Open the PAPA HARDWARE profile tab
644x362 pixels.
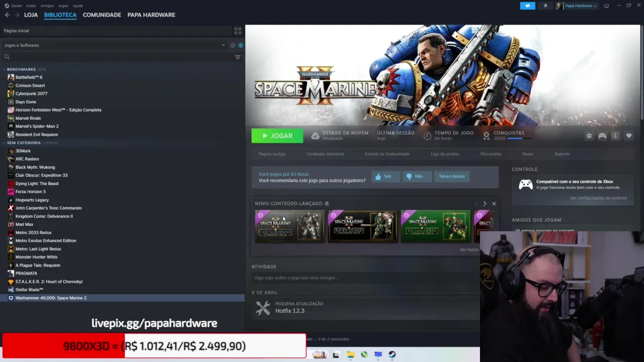151,15
